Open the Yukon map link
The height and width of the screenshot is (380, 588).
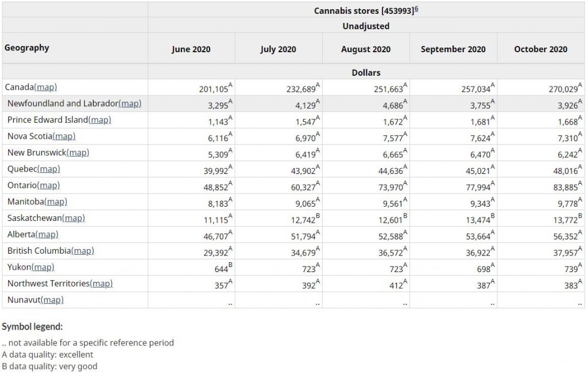point(43,267)
